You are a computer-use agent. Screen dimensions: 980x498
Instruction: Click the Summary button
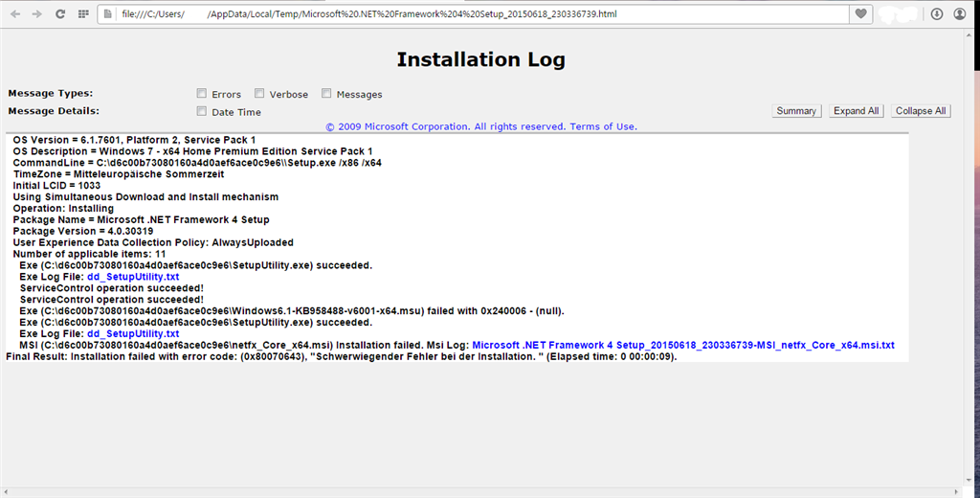pos(796,111)
